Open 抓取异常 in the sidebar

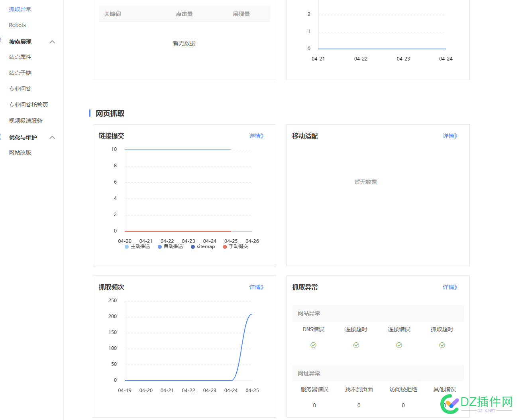pos(20,9)
